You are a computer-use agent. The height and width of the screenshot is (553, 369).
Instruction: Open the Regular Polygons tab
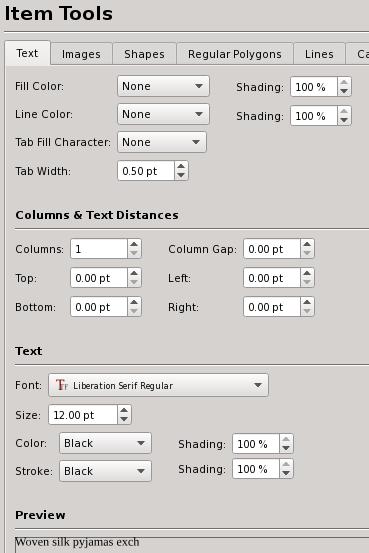tap(235, 54)
